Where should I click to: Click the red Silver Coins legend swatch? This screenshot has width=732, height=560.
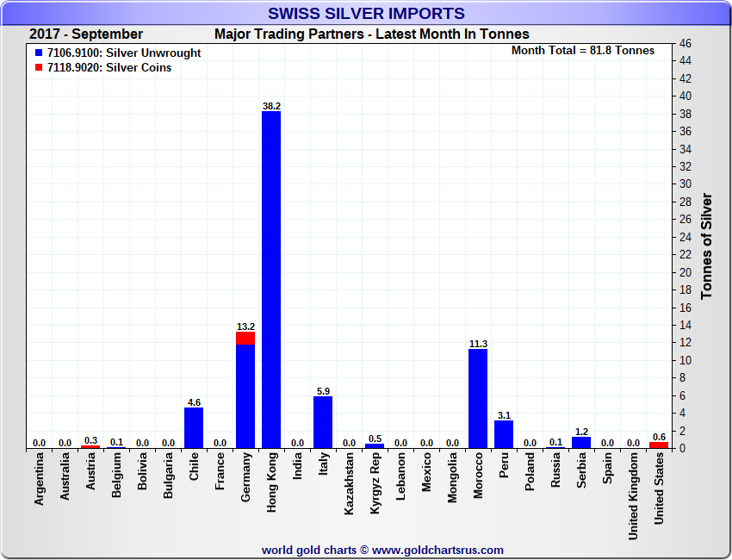coord(39,68)
